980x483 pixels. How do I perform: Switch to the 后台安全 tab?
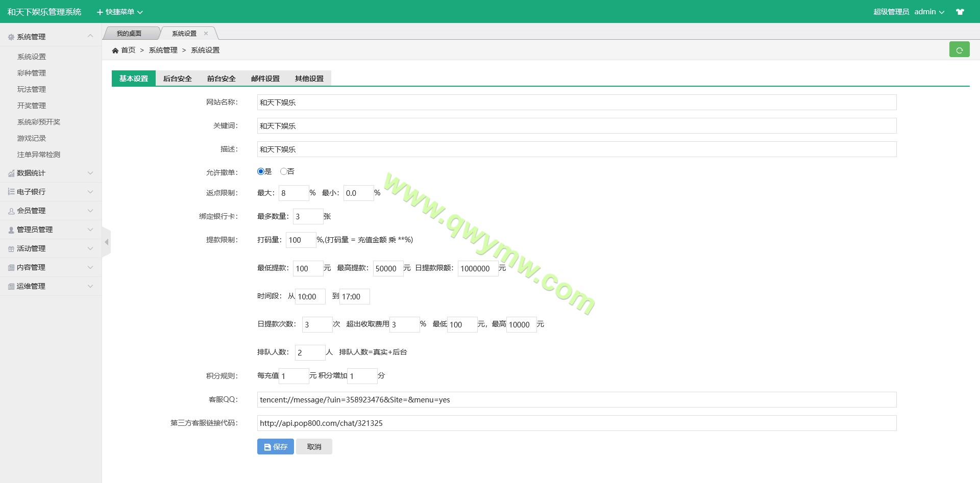pos(177,79)
